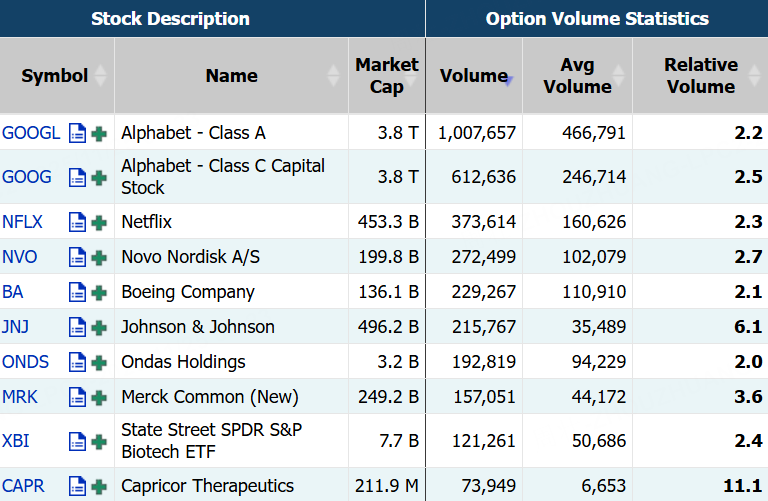Screen dimensions: 768x501
Task: Click the CAPR ticker link
Action: coord(23,486)
